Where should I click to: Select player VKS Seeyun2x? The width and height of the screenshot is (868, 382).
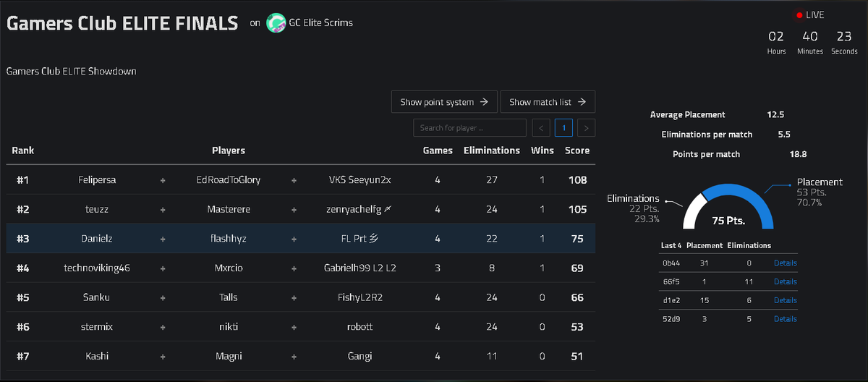360,179
